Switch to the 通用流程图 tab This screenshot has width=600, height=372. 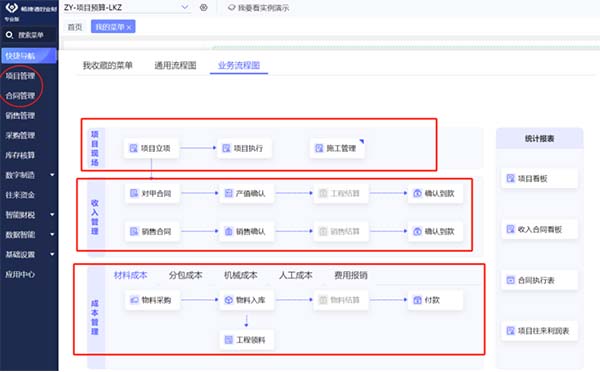(175, 65)
